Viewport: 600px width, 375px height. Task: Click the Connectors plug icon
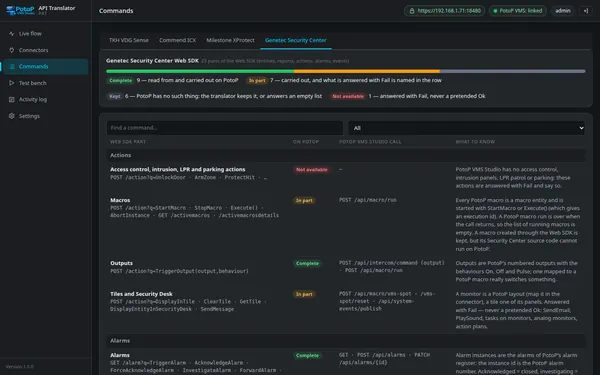11,50
